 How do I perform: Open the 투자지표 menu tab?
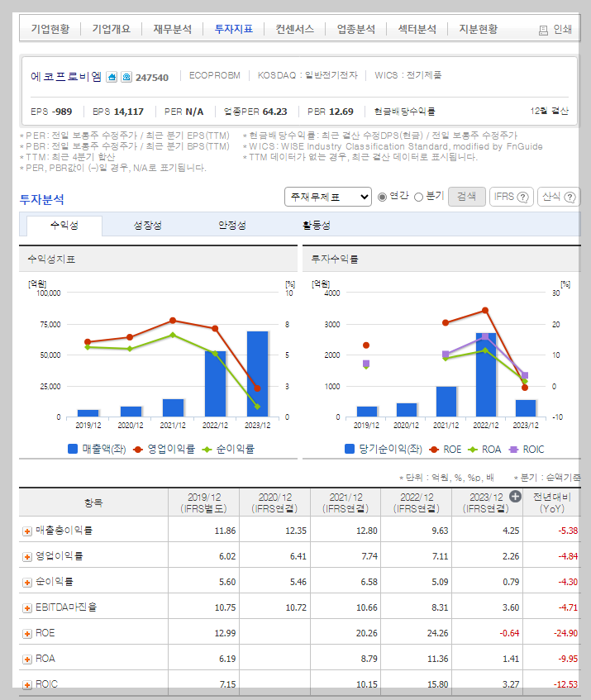(233, 29)
